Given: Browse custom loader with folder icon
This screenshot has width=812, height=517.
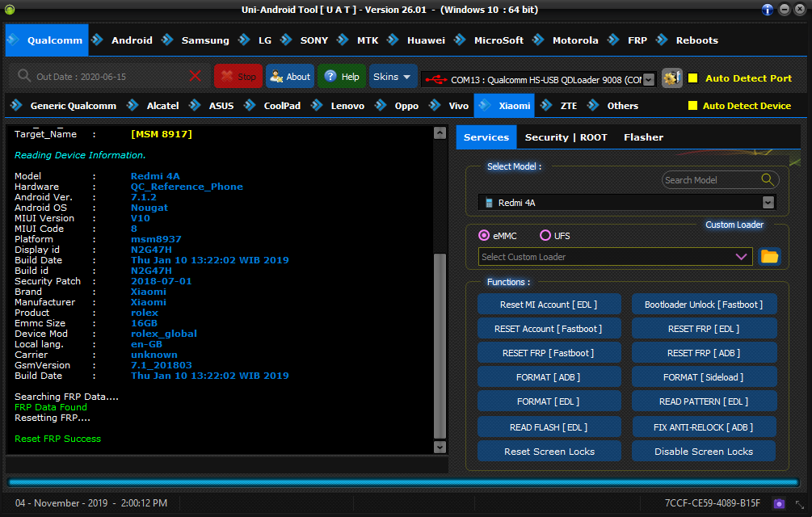Looking at the screenshot, I should pyautogui.click(x=769, y=257).
